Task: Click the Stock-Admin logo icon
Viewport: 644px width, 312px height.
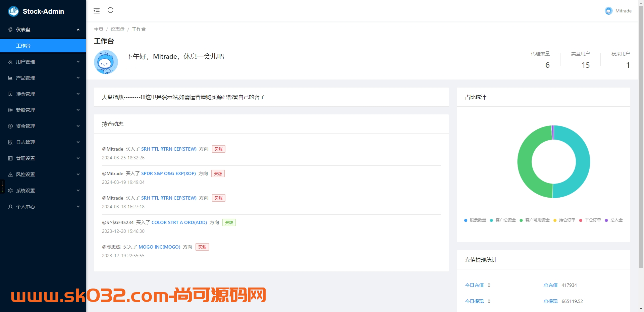Action: pyautogui.click(x=13, y=11)
